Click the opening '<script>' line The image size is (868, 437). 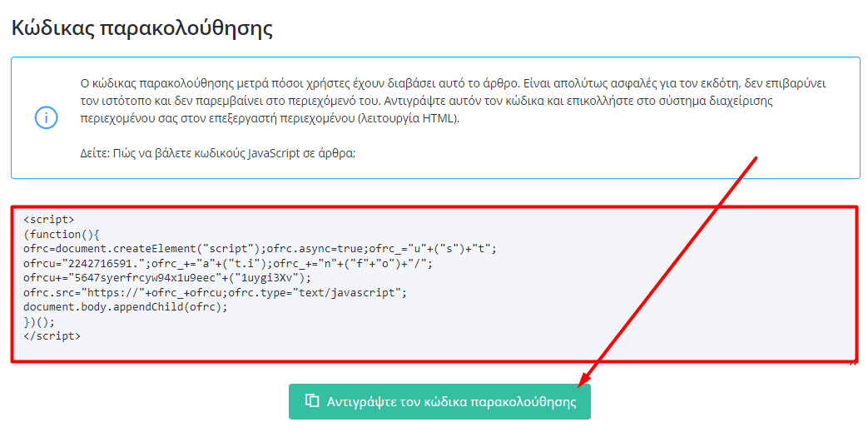point(49,220)
